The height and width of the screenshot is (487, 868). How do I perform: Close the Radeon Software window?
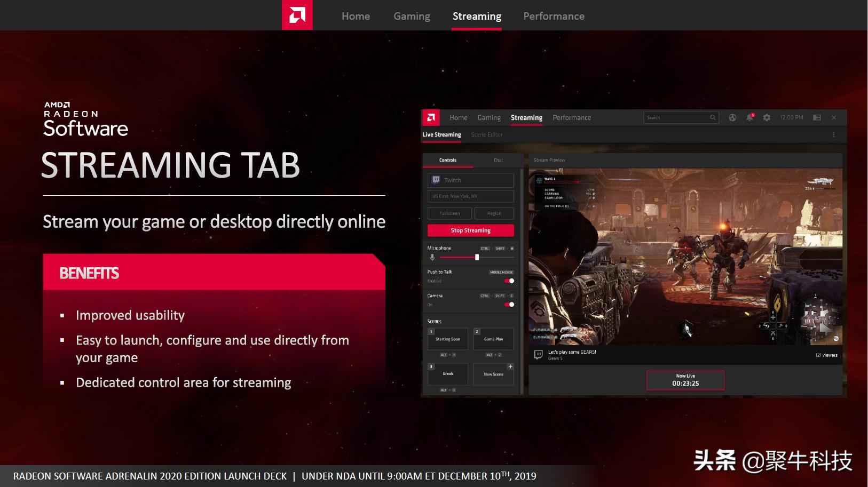tap(834, 117)
